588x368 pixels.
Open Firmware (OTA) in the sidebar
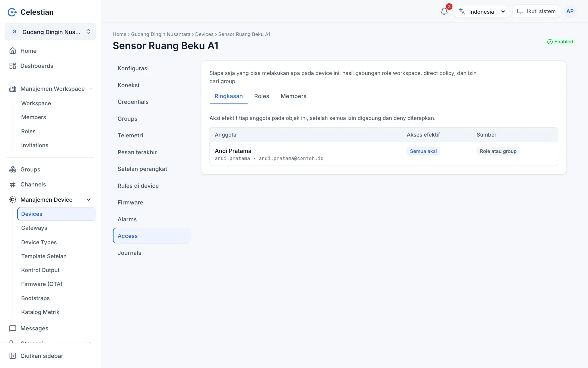tap(56, 284)
